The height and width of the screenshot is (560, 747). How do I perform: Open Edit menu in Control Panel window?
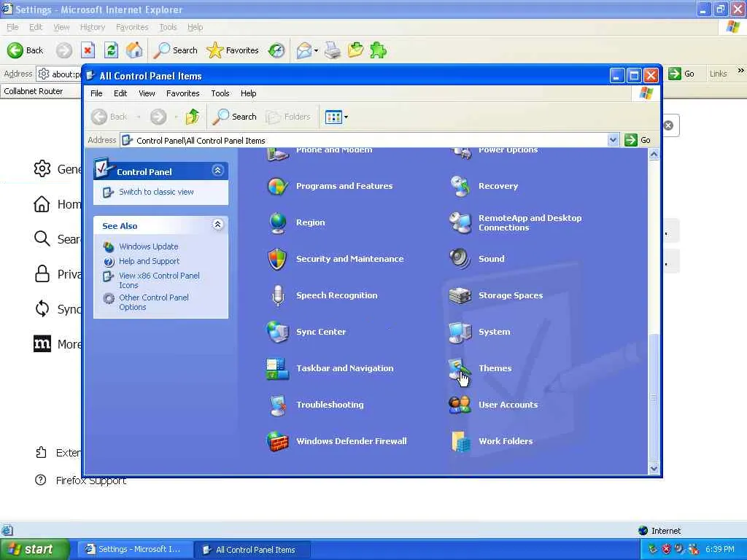click(120, 93)
